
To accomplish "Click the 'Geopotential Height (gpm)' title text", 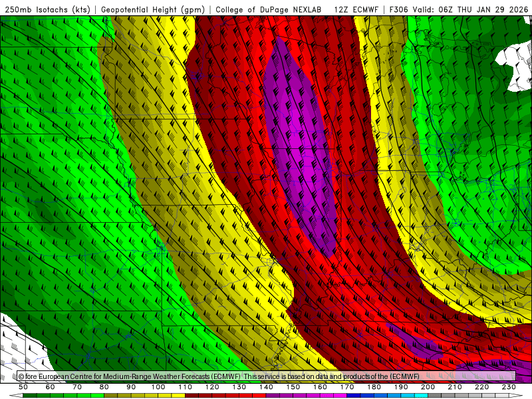I will pyautogui.click(x=153, y=9).
